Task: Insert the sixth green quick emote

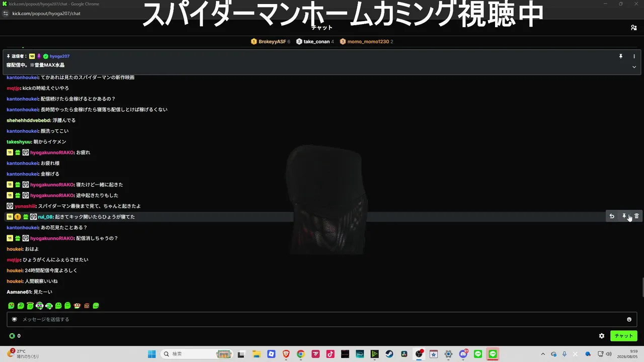Action: (58, 306)
